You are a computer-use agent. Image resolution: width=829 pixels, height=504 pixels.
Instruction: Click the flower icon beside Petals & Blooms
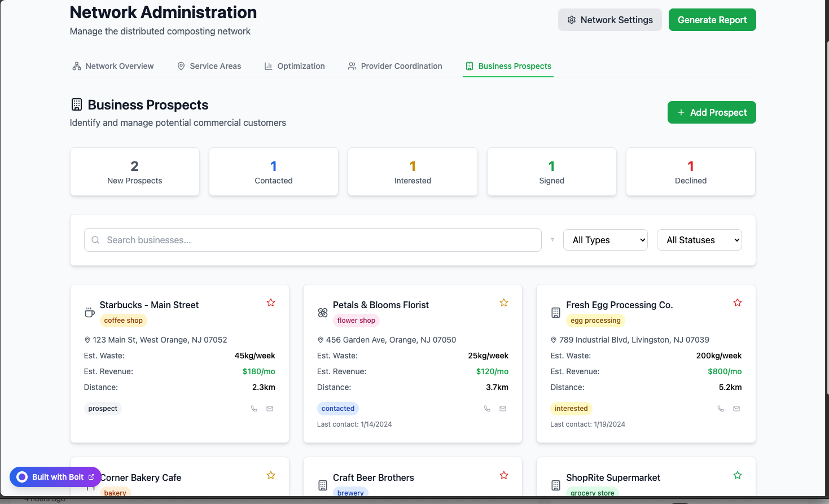(x=323, y=313)
